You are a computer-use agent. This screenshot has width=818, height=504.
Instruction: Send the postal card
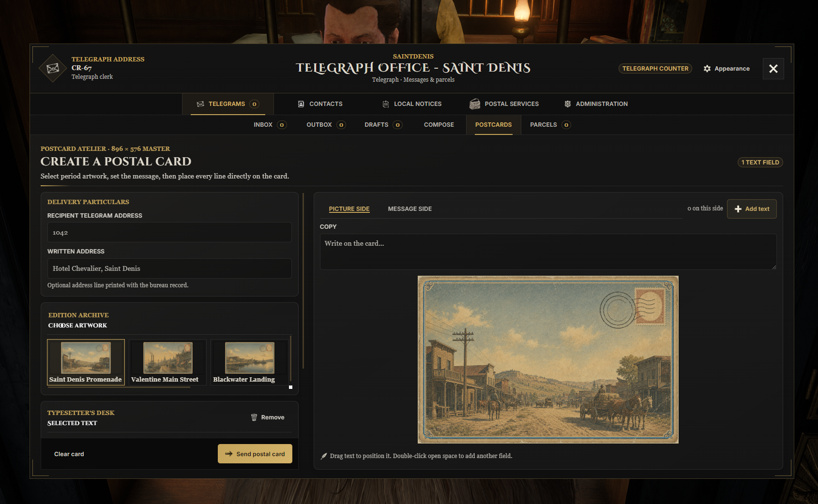255,454
